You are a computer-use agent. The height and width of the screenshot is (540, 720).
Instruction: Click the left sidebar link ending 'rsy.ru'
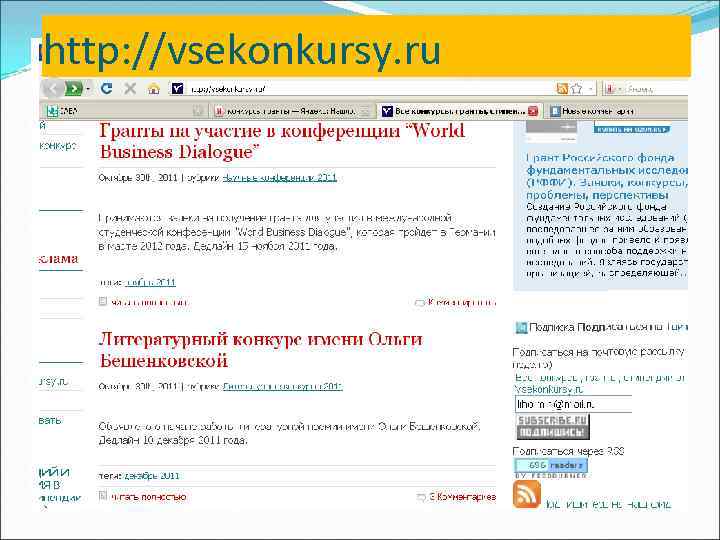54,382
